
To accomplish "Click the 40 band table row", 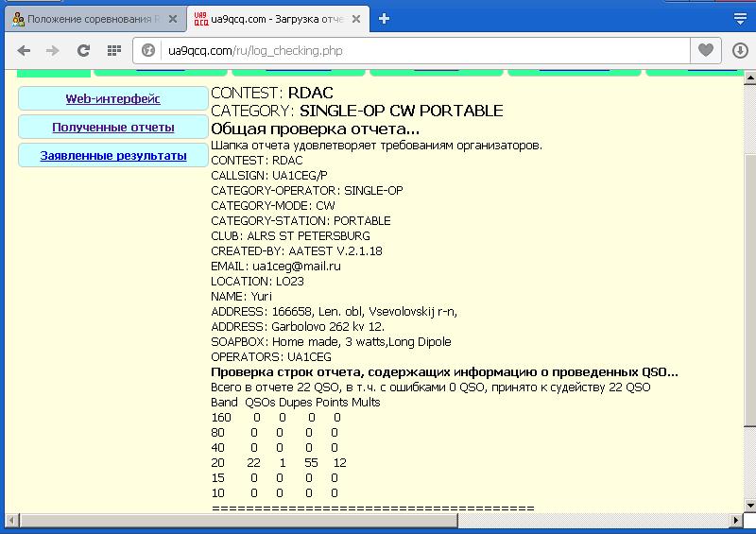I will [x=274, y=448].
